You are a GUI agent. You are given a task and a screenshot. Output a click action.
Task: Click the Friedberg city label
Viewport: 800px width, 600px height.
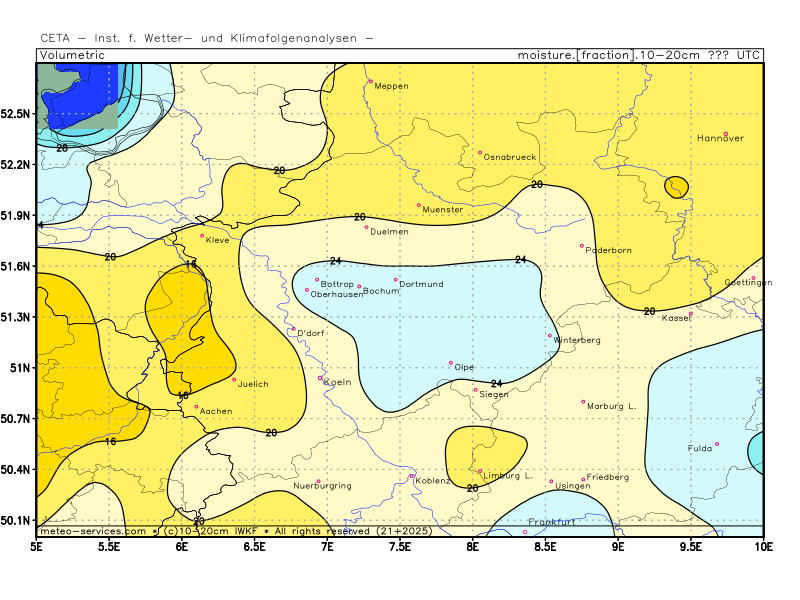[608, 478]
